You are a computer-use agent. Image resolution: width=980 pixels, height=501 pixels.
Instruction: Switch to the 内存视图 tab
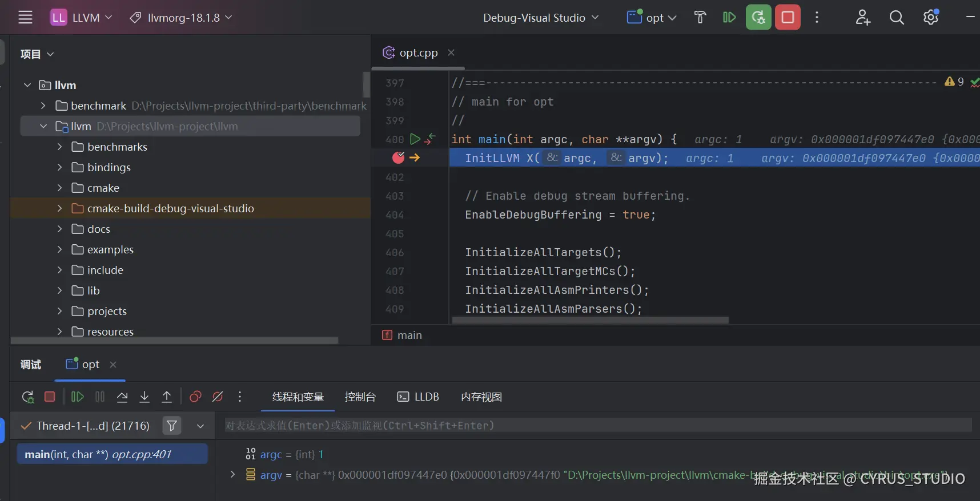coord(481,397)
